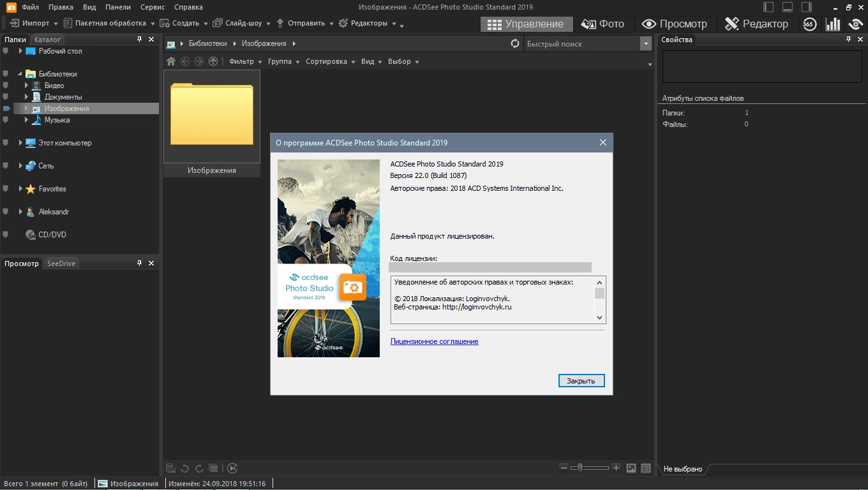Toggle the Easy-Select marker beside Favorites
Screen dimensions: 868x490
(6, 189)
